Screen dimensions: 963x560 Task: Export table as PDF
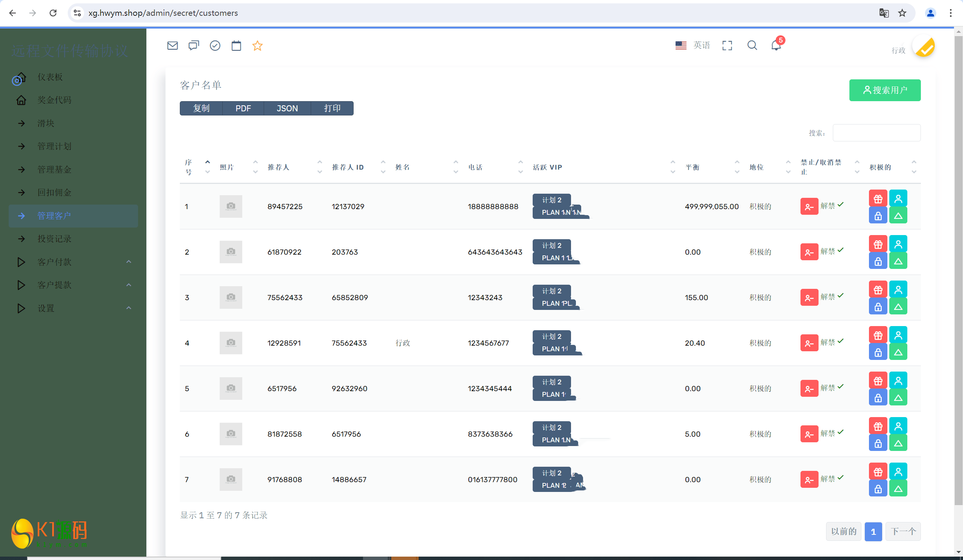click(x=243, y=108)
